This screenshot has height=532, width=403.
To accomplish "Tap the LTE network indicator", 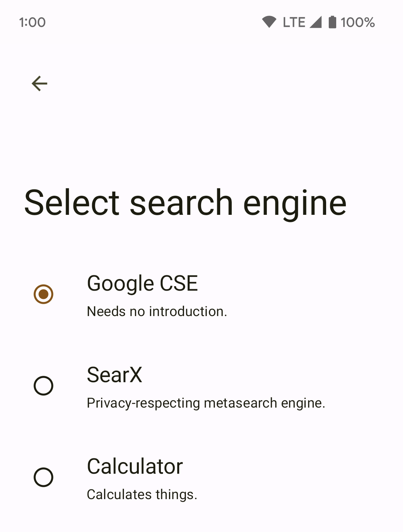I will [294, 22].
